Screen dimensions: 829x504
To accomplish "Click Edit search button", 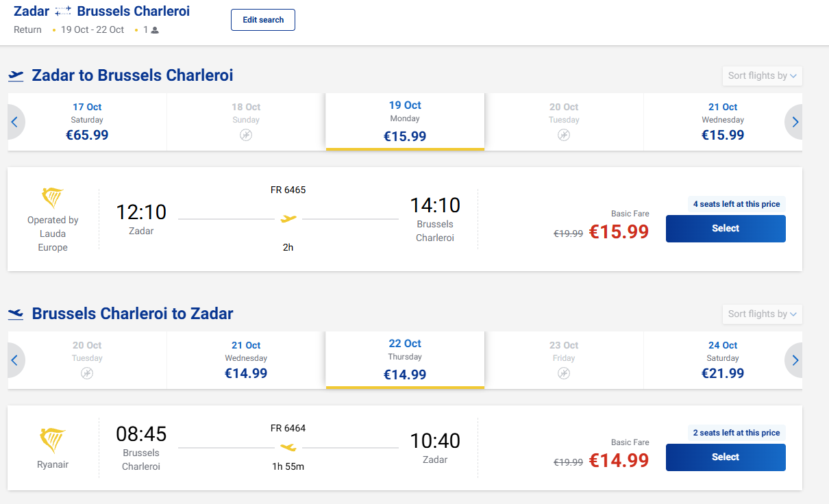I will pyautogui.click(x=263, y=20).
